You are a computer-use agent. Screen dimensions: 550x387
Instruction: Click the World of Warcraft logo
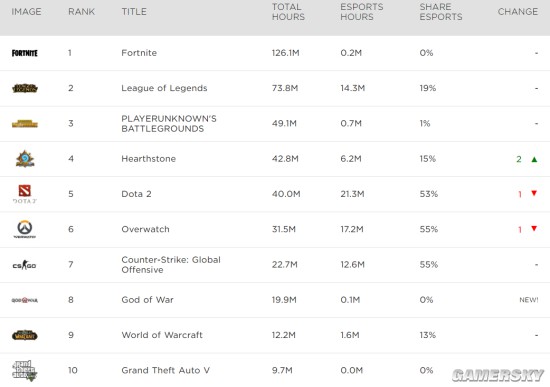click(x=25, y=335)
